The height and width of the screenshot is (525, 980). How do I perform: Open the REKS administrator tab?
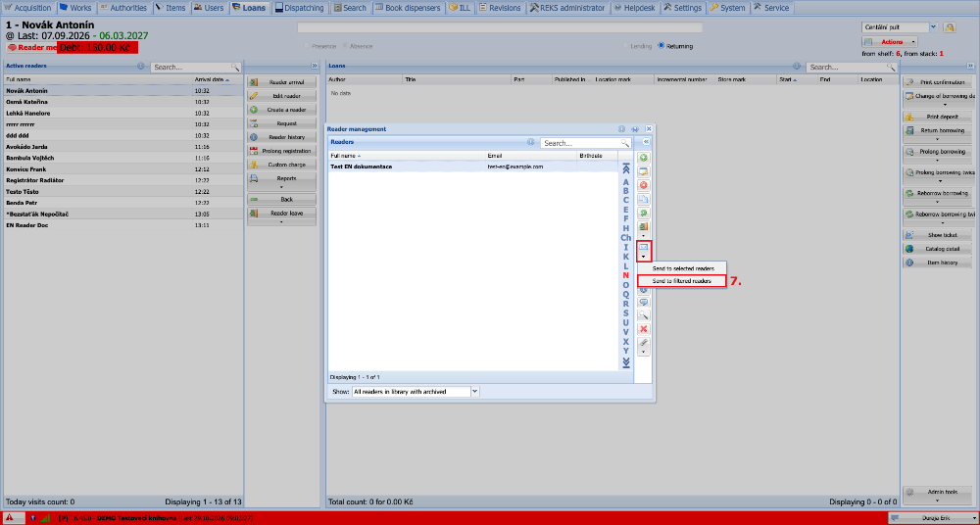point(568,8)
